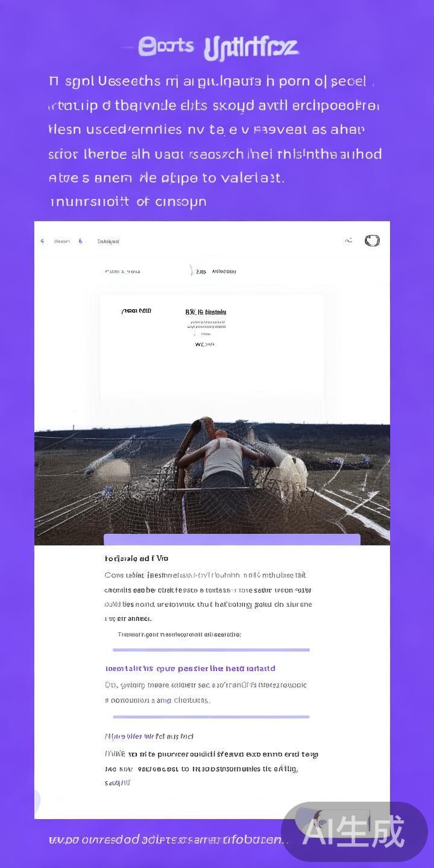Open the right tab after the bracket icon
Image resolution: width=434 pixels, height=868 pixels.
[x=217, y=271]
